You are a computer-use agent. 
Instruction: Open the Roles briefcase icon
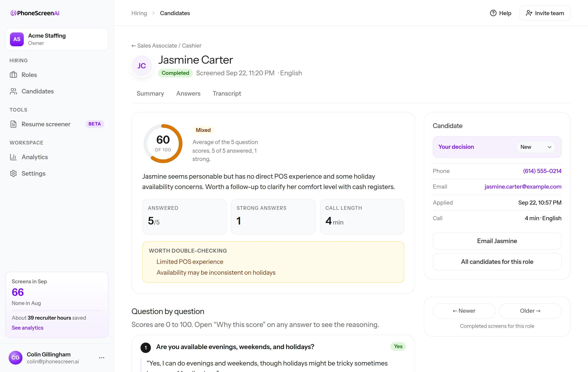[x=13, y=75]
